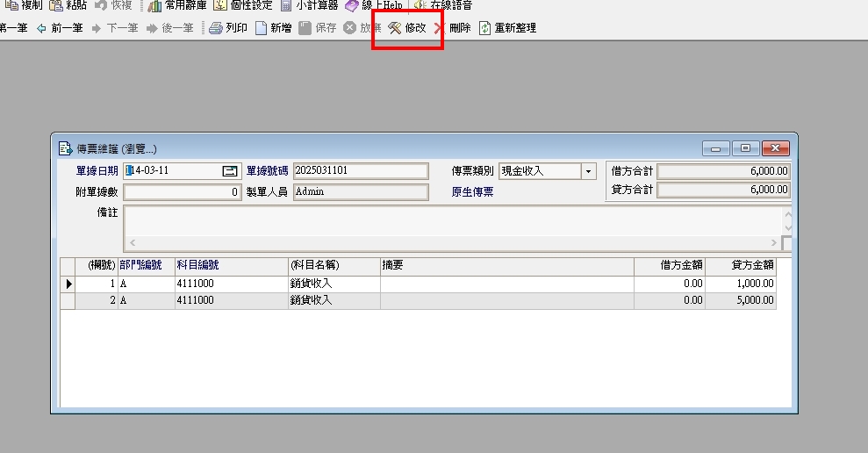This screenshot has width=868, height=453.
Task: Click 新增 to add a new voucher
Action: pos(273,28)
